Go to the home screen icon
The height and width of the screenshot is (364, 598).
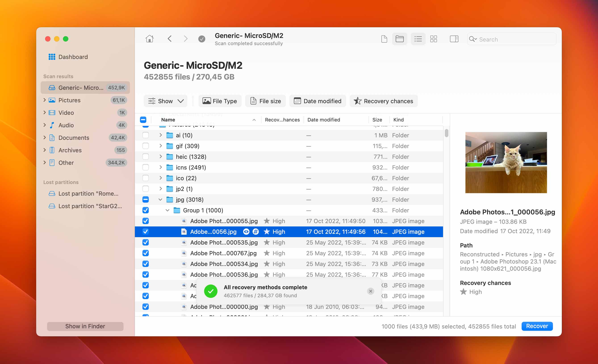coord(150,39)
